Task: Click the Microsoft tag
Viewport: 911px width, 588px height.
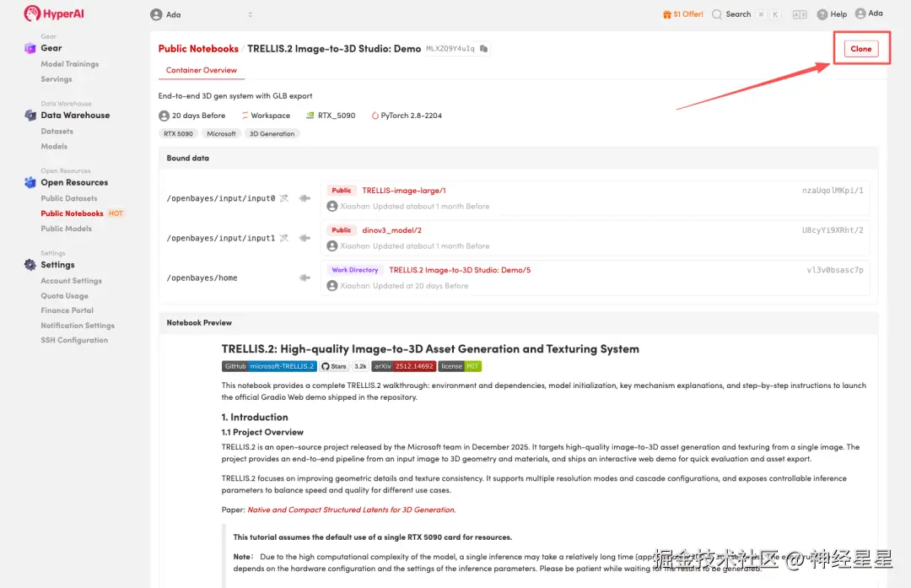Action: (x=221, y=133)
